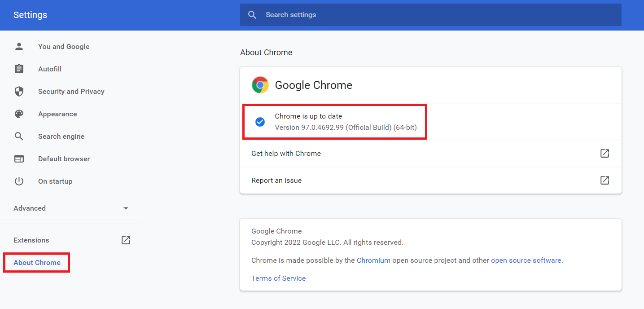Click the Copyright 2022 Google LLC text
Image resolution: width=644 pixels, height=309 pixels.
pyautogui.click(x=327, y=242)
